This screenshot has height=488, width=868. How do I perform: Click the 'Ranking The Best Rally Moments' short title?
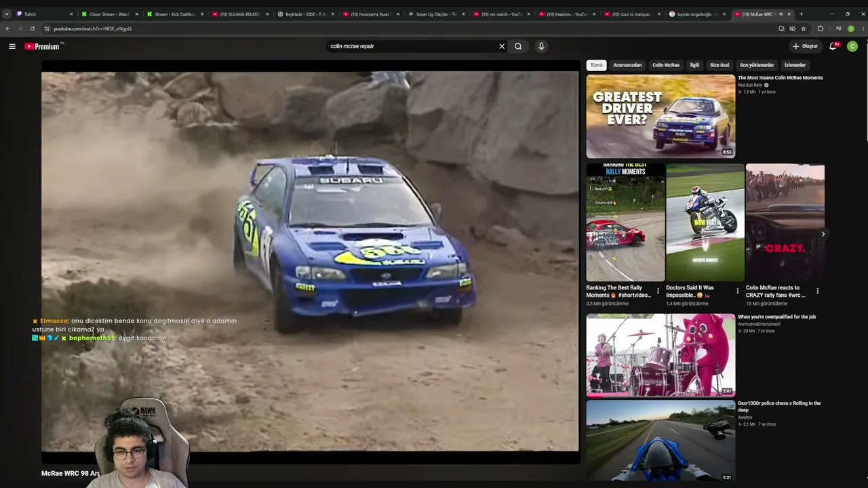(618, 291)
